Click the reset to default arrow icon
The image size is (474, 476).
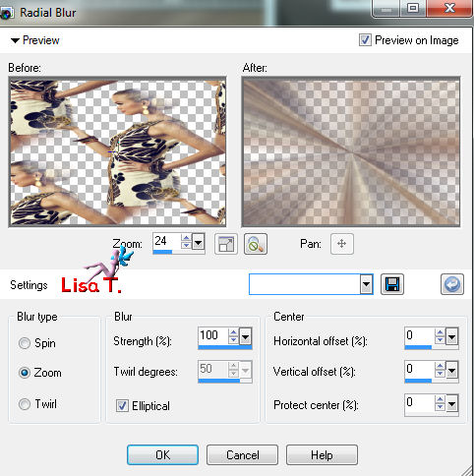coord(452,284)
